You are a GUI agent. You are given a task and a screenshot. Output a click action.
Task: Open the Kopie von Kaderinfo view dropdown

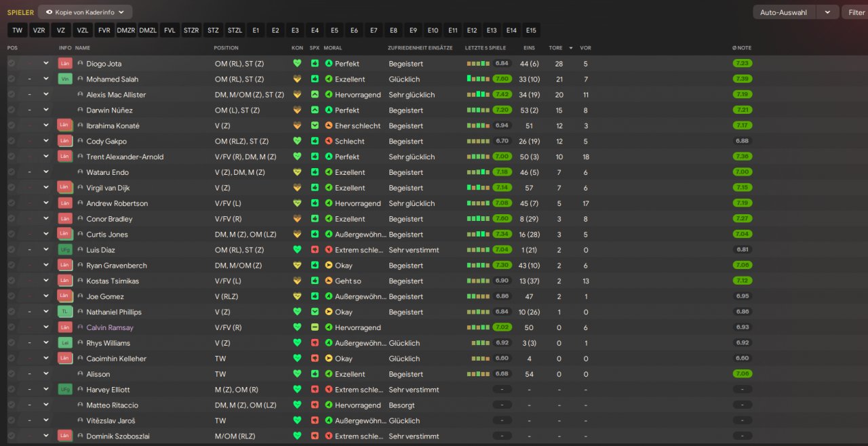coord(85,12)
